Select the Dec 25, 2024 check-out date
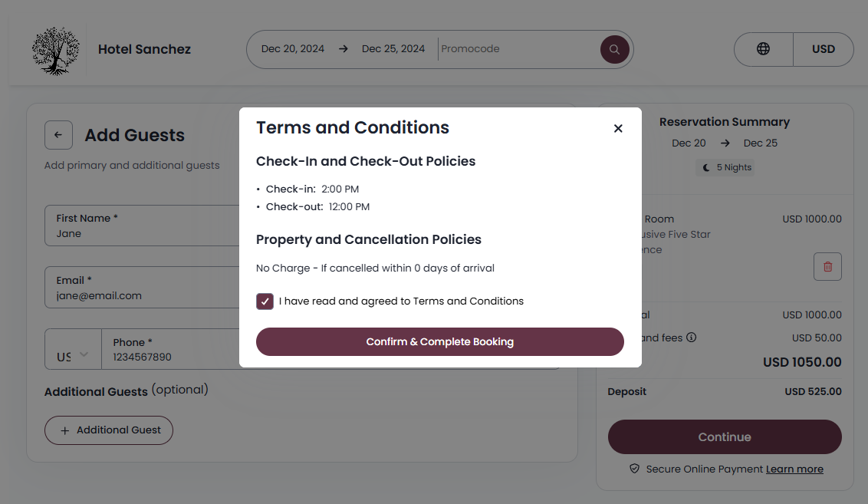This screenshot has width=868, height=504. click(393, 49)
